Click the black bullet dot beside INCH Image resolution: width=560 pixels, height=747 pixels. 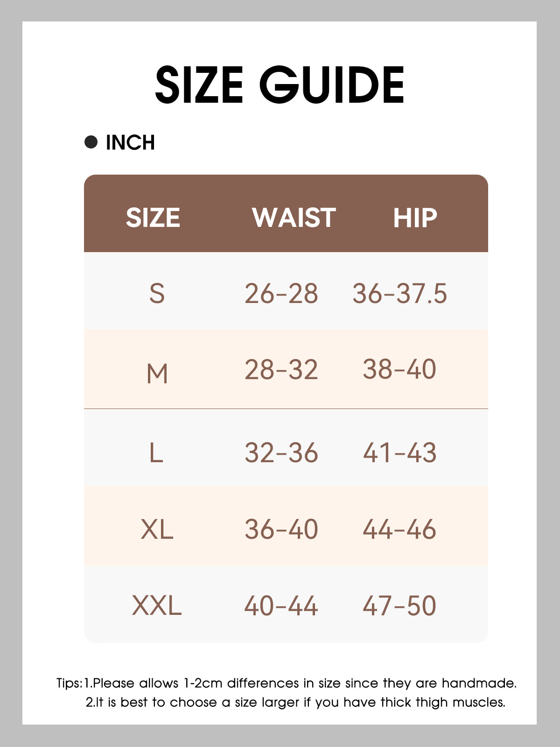click(x=91, y=142)
